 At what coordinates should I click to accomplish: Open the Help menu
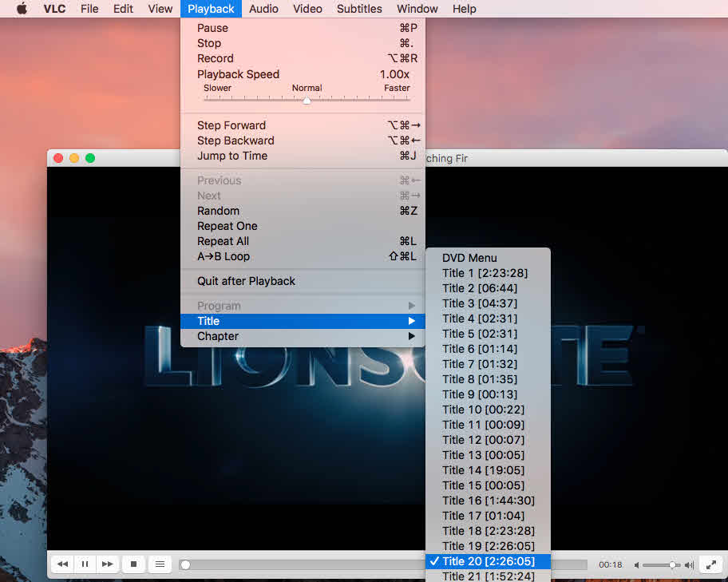(x=465, y=9)
